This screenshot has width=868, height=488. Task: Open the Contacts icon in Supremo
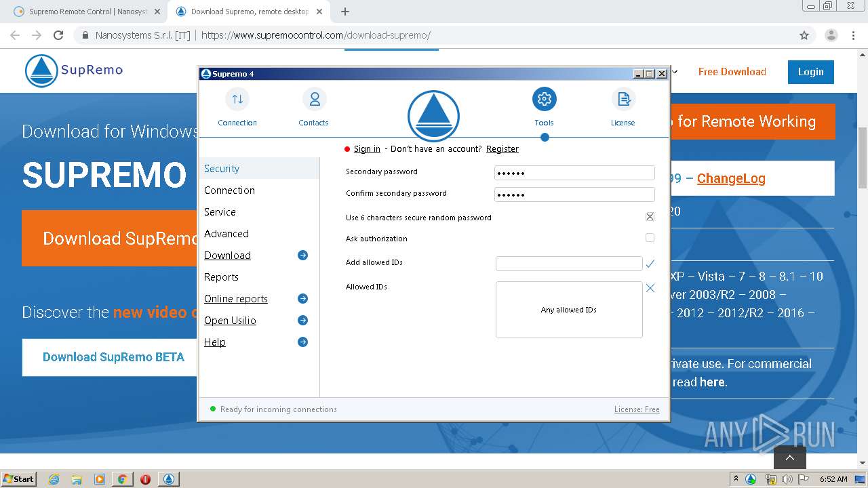[x=314, y=99]
